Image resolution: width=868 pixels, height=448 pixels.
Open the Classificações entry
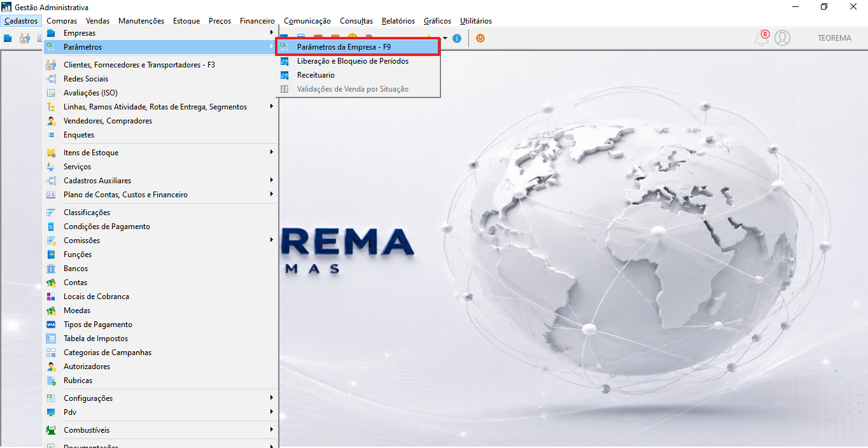(161, 213)
